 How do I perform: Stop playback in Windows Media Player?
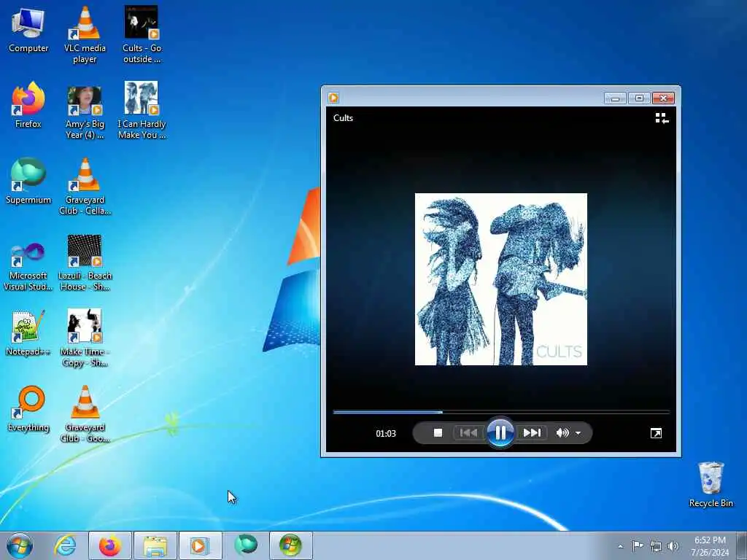[x=438, y=433]
